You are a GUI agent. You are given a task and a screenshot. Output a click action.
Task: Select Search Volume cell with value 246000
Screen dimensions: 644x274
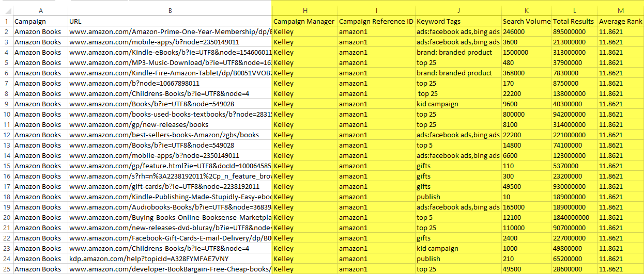click(526, 31)
